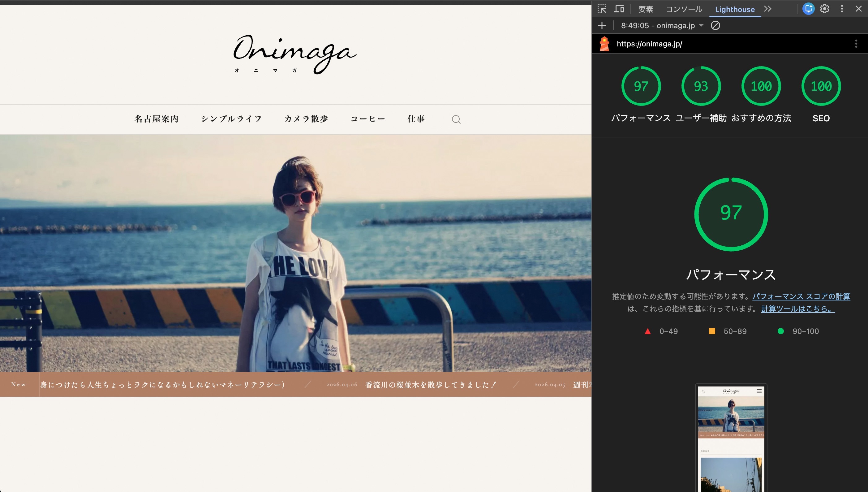Viewport: 868px width, 492px height.
Task: Open 計算ツールはこちら link
Action: (x=798, y=309)
